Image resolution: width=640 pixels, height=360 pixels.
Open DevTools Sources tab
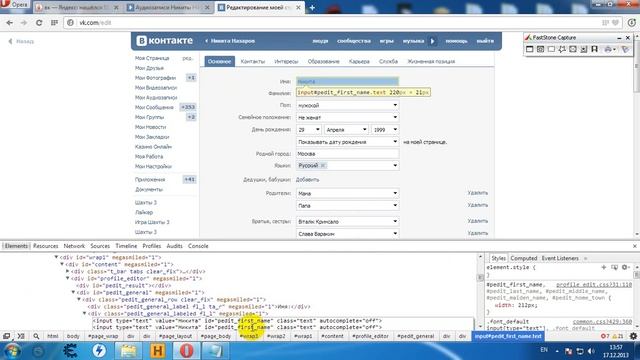[100, 246]
